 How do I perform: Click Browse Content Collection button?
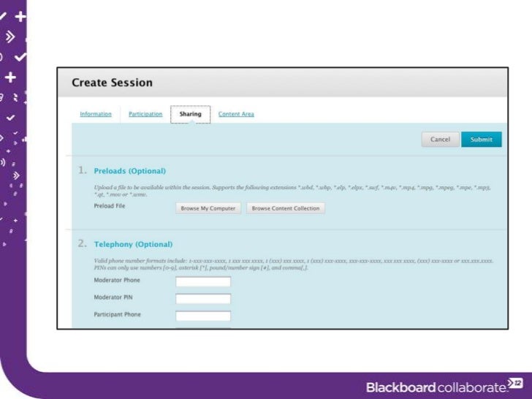click(x=286, y=208)
